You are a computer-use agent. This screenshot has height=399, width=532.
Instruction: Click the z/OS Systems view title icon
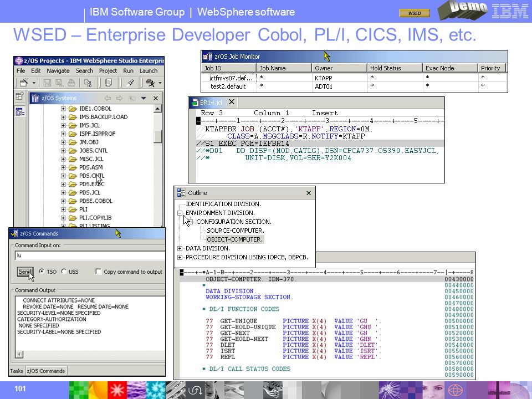click(35, 99)
